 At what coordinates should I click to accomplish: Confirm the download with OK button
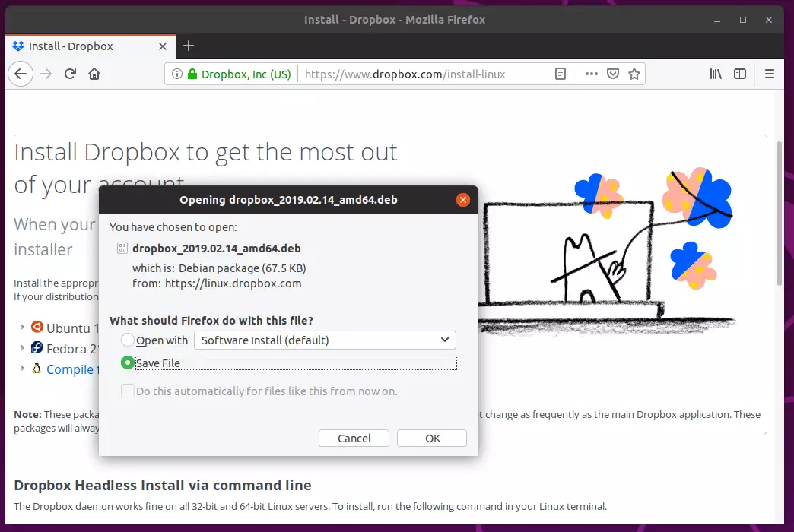tap(432, 439)
